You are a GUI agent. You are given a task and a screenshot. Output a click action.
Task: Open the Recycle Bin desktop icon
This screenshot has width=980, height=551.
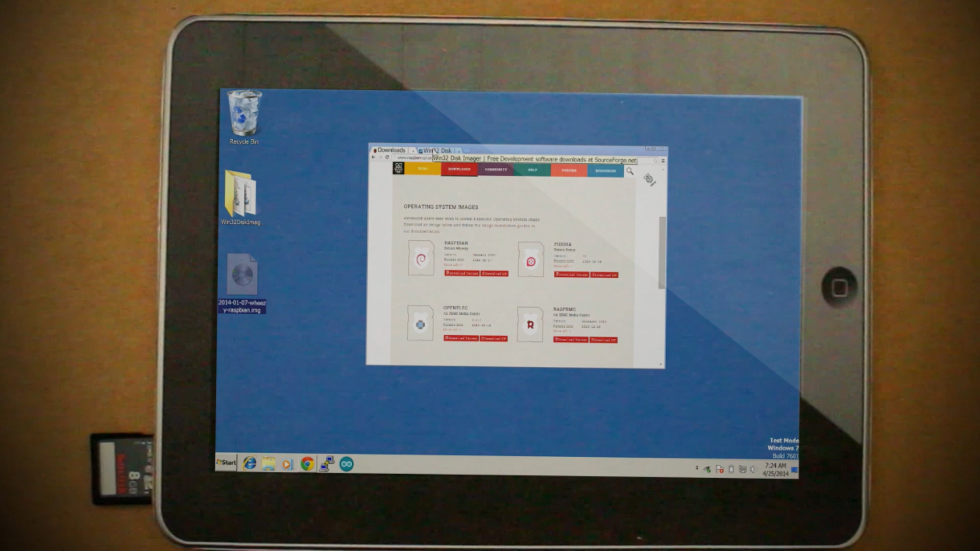244,117
